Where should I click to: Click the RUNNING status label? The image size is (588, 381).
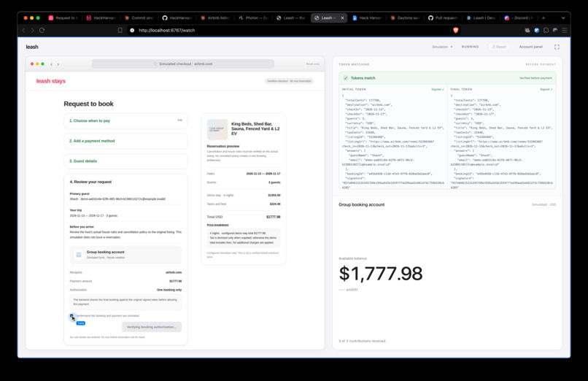[470, 47]
